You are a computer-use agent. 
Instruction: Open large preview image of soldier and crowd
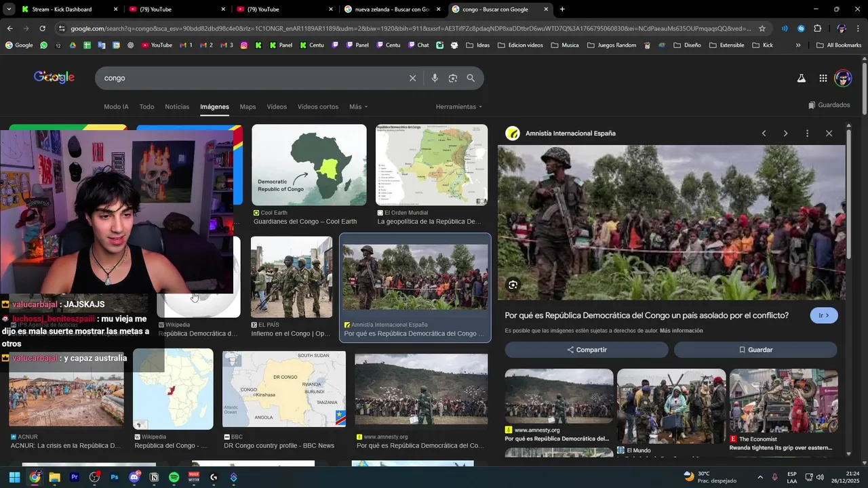coord(671,222)
